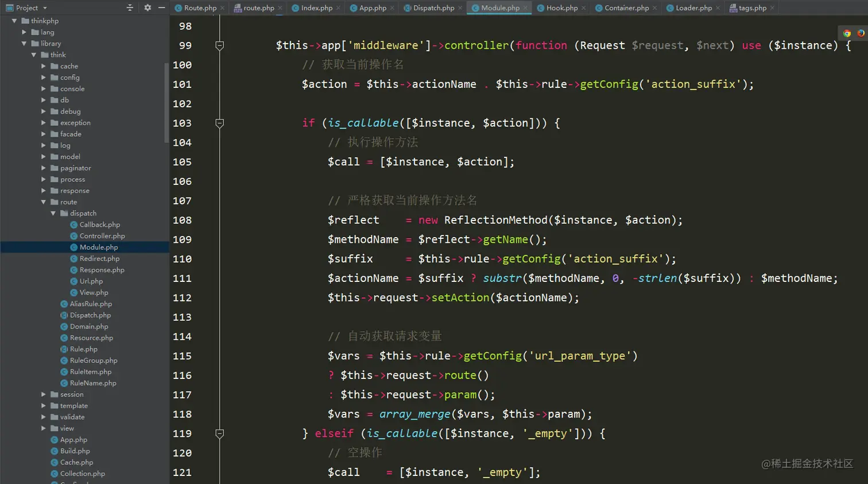Viewport: 868px width, 484px height.
Task: Hide the Project panel with minimize icon
Action: [x=161, y=8]
